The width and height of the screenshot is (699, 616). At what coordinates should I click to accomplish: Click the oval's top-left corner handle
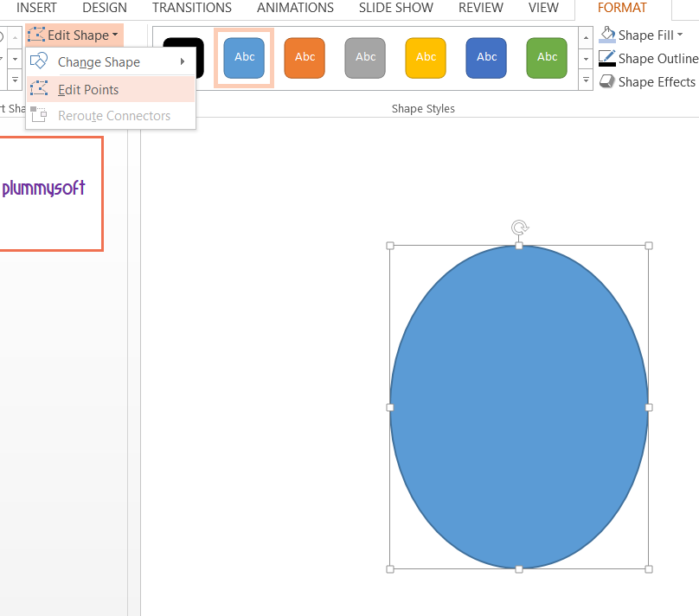pyautogui.click(x=390, y=246)
